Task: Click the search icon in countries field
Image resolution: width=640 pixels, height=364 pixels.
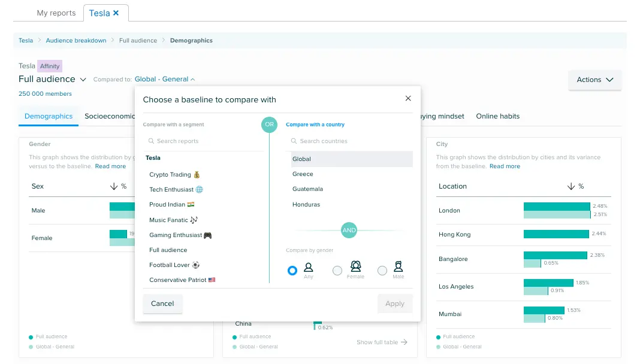Action: click(294, 141)
